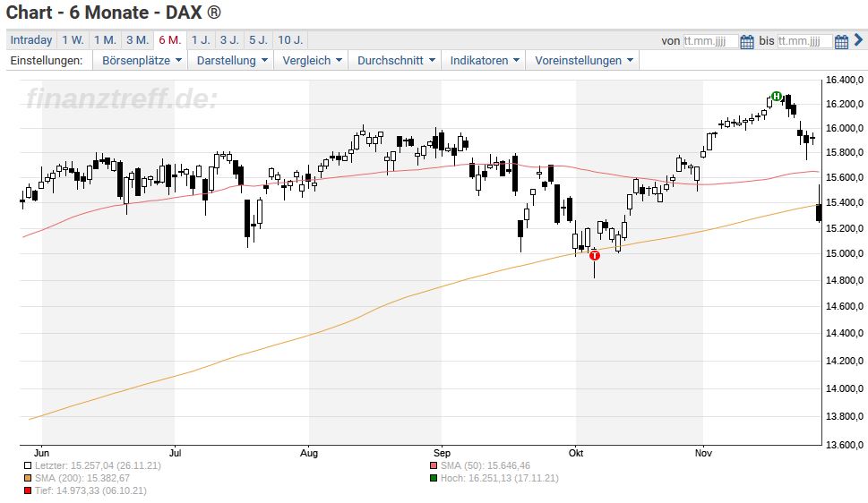Select the 1 M. timeframe tab

coord(105,40)
